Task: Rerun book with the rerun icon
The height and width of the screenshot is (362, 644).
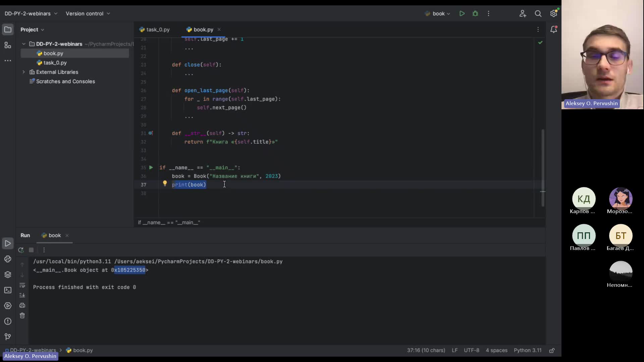Action: pos(21,250)
